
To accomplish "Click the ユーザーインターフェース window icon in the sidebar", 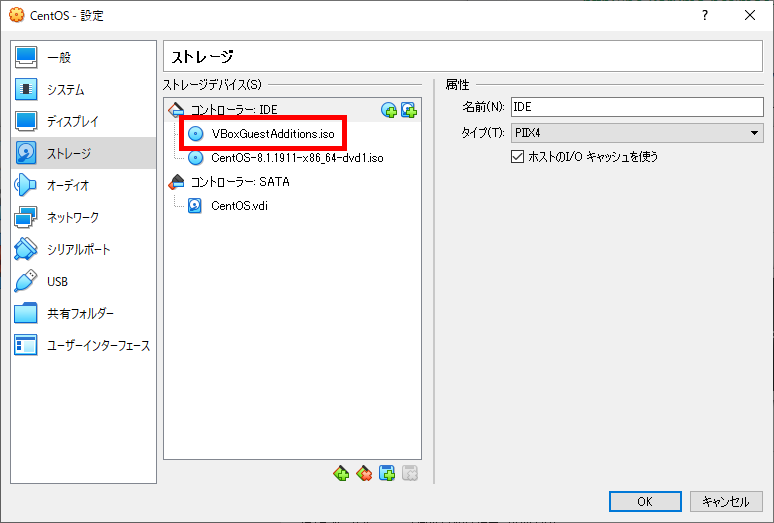I will click(x=26, y=346).
